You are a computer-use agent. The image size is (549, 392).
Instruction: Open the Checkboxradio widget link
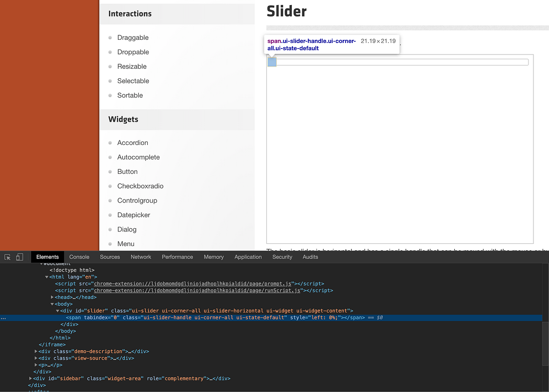(x=140, y=186)
